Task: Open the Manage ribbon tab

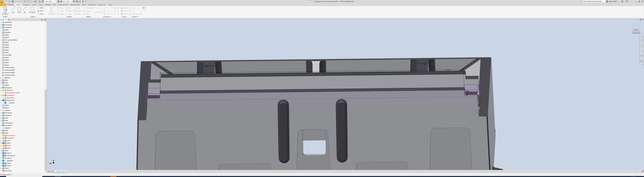Action: pyautogui.click(x=48, y=5)
